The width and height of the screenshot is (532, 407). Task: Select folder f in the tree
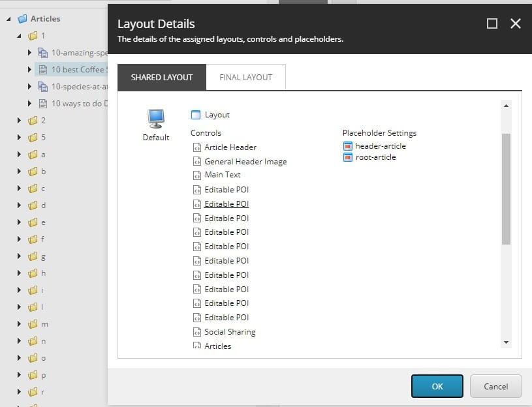pos(42,239)
